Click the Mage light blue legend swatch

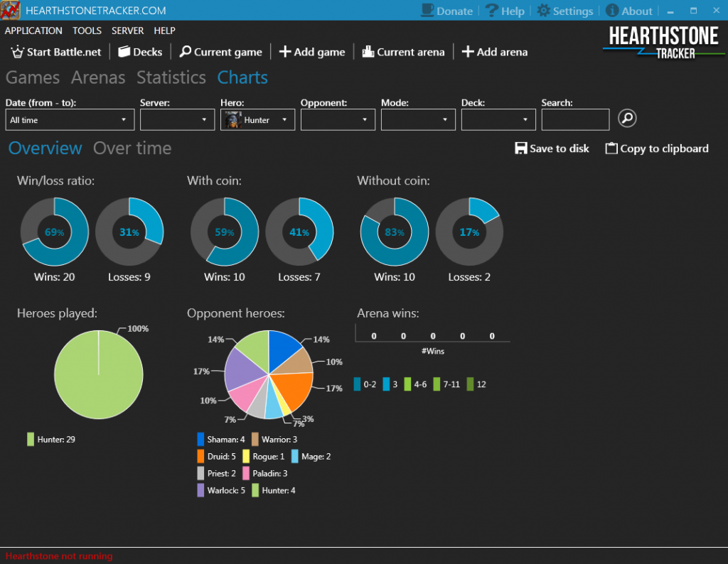click(x=295, y=457)
